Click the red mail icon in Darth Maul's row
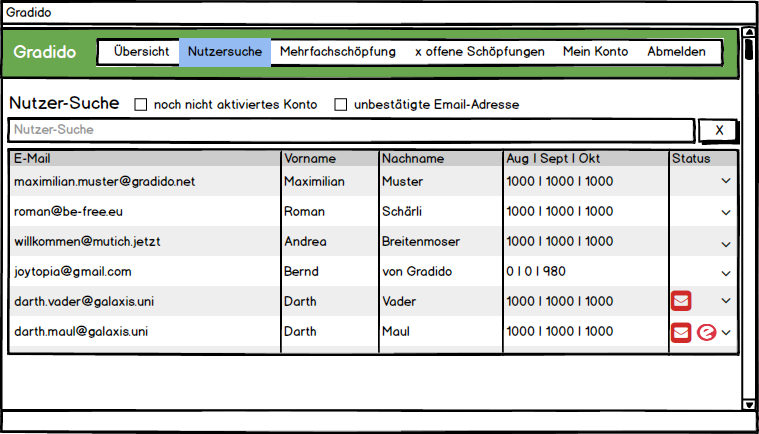This screenshot has width=759, height=434. tap(681, 332)
